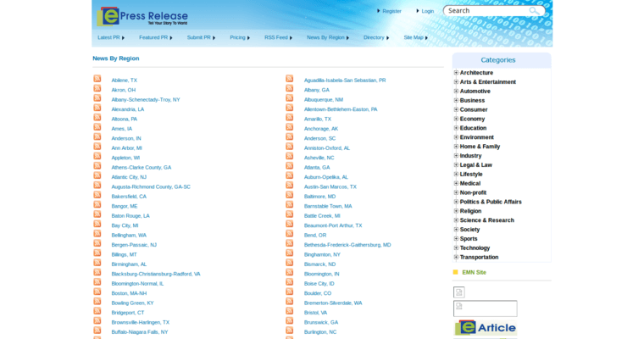
Task: Open the Austin-San Marcos, TX link
Action: [330, 186]
